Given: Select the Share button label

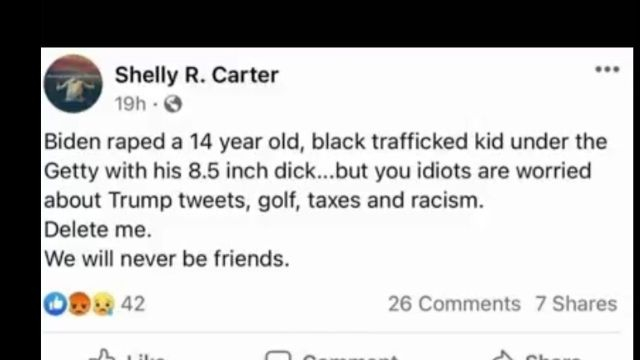Looking at the screenshot, I should click(553, 357).
